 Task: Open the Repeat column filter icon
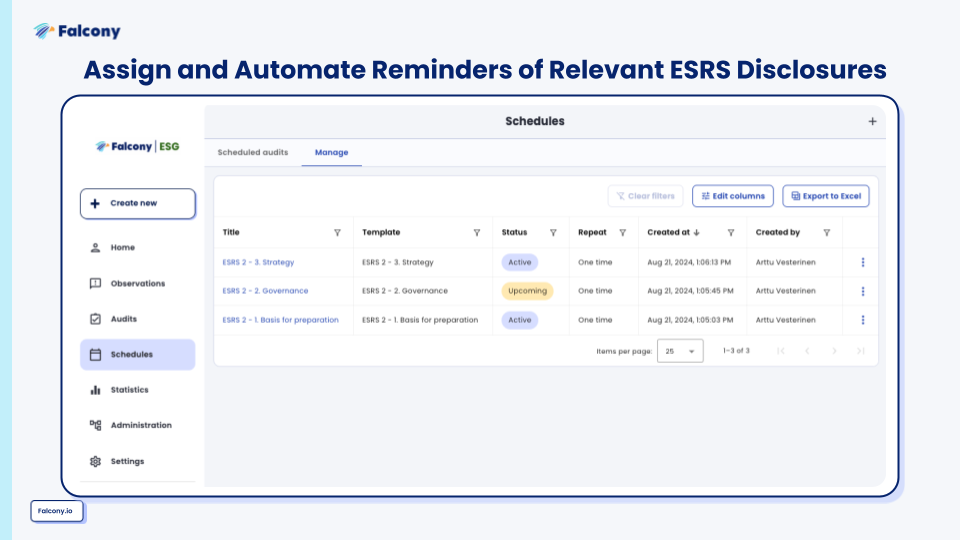click(623, 233)
